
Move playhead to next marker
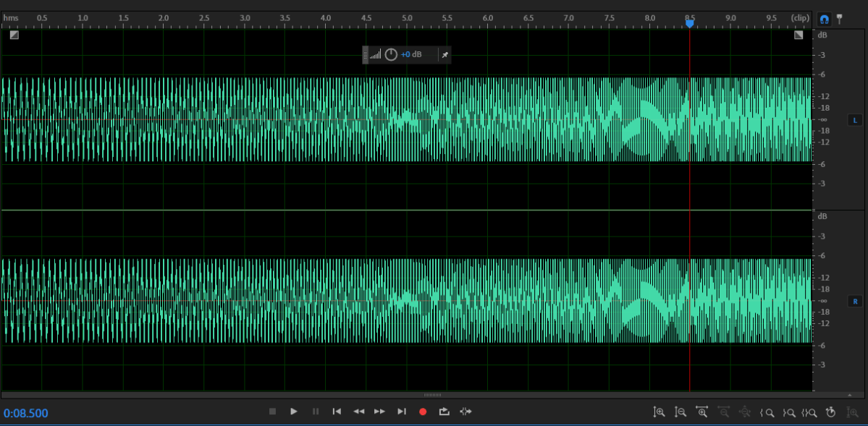[402, 412]
